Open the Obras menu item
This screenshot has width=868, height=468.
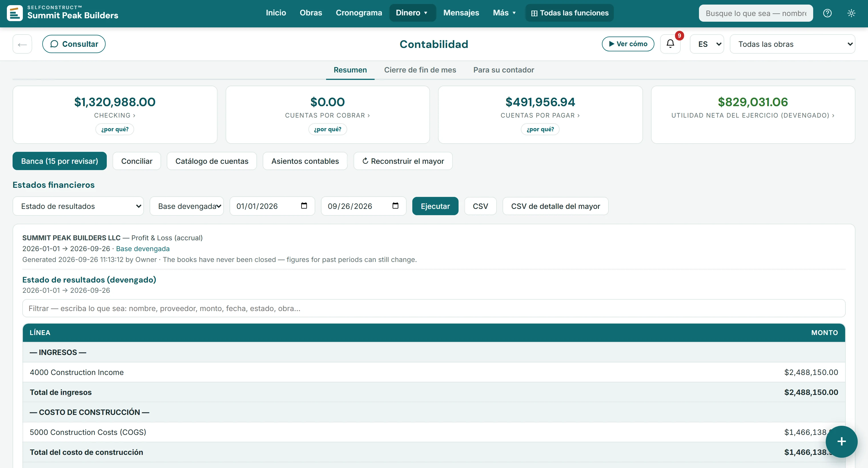(311, 13)
